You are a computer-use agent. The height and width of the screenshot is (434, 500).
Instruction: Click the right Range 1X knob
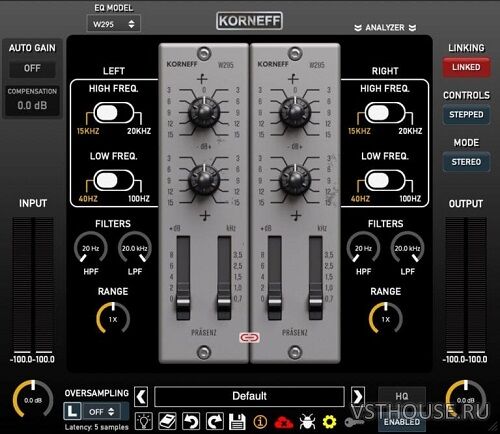click(385, 319)
